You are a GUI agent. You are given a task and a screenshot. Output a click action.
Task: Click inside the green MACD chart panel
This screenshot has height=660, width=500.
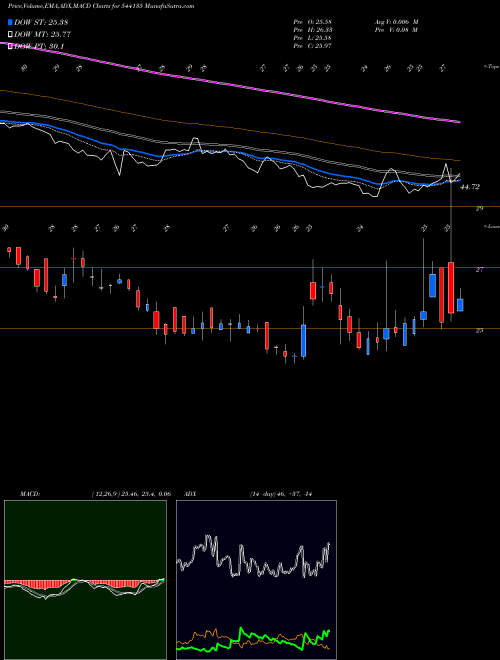pyautogui.click(x=85, y=580)
